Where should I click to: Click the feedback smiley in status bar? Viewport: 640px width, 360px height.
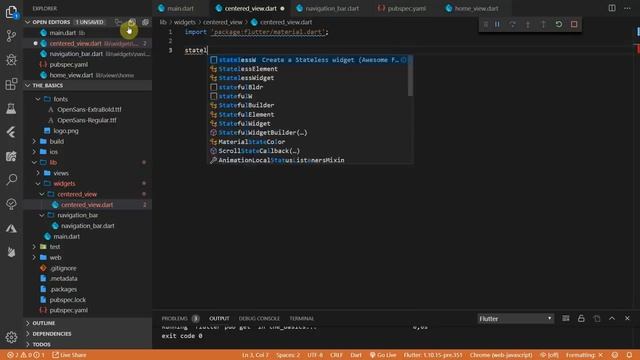(615, 355)
